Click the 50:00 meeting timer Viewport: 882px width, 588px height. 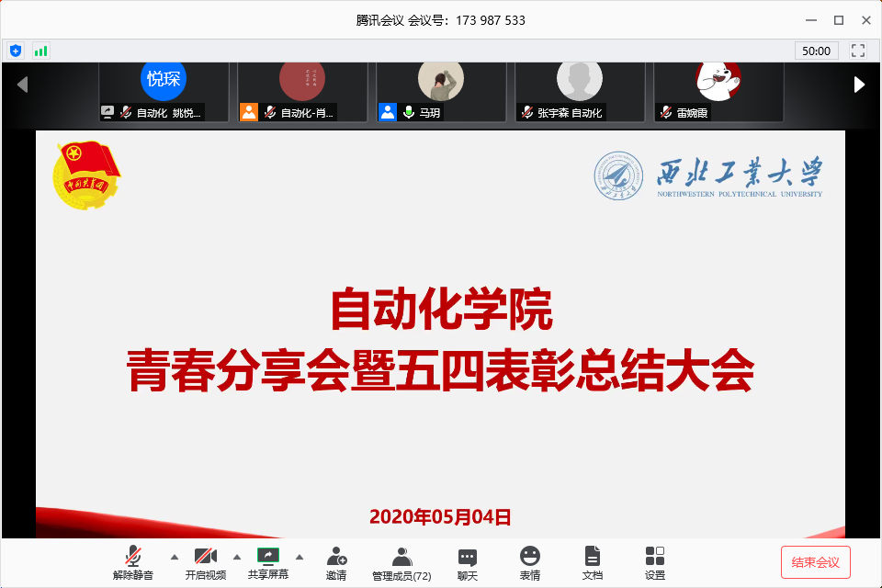tap(816, 51)
